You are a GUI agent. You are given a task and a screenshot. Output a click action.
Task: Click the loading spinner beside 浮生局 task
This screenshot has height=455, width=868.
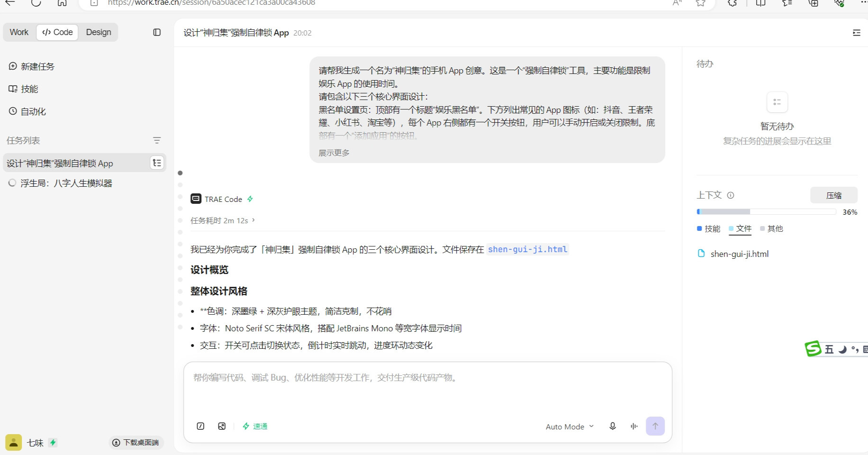pos(12,183)
